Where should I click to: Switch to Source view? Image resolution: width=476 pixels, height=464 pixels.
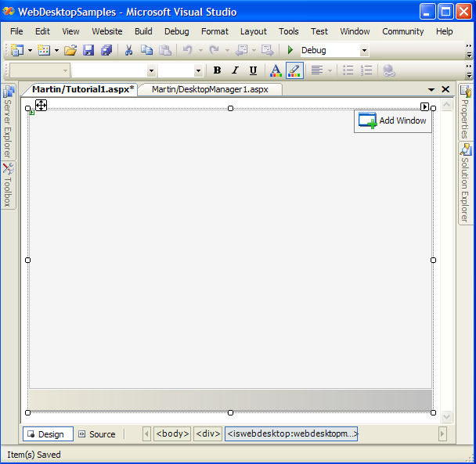click(96, 434)
